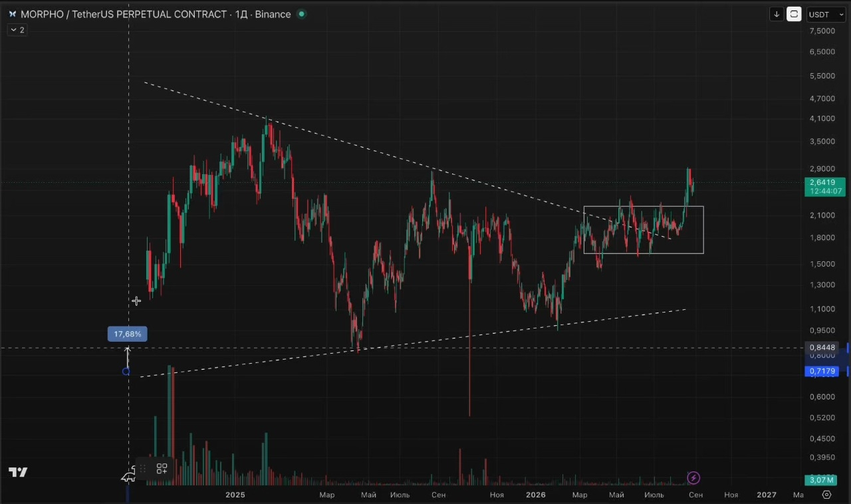Open chart settings hexagon gear icon
The width and height of the screenshot is (851, 504).
coord(827,495)
